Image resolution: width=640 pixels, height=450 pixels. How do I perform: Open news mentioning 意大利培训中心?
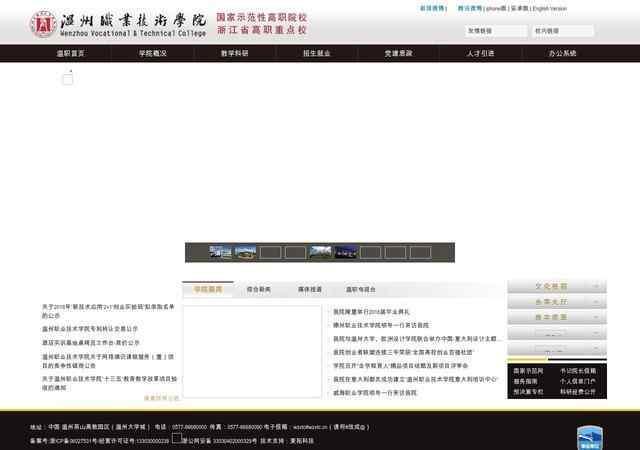pos(416,379)
